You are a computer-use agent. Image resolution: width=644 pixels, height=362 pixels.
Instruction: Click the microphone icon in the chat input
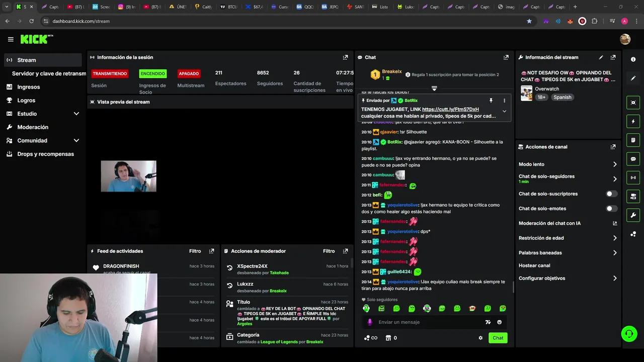tap(370, 322)
